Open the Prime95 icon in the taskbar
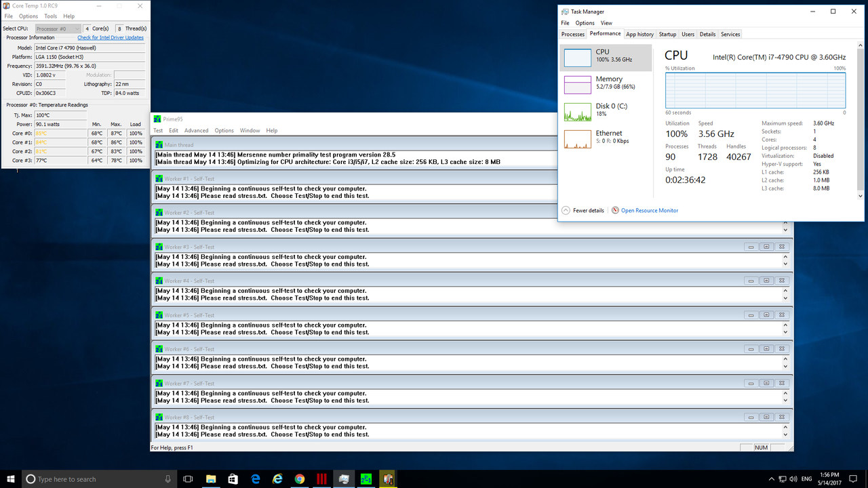The height and width of the screenshot is (488, 868). coord(366,479)
